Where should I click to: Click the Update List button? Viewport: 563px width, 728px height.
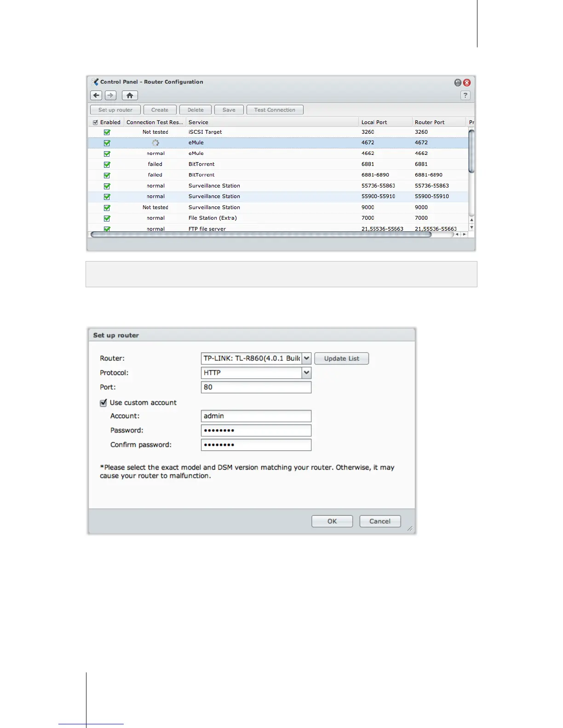[x=342, y=358]
